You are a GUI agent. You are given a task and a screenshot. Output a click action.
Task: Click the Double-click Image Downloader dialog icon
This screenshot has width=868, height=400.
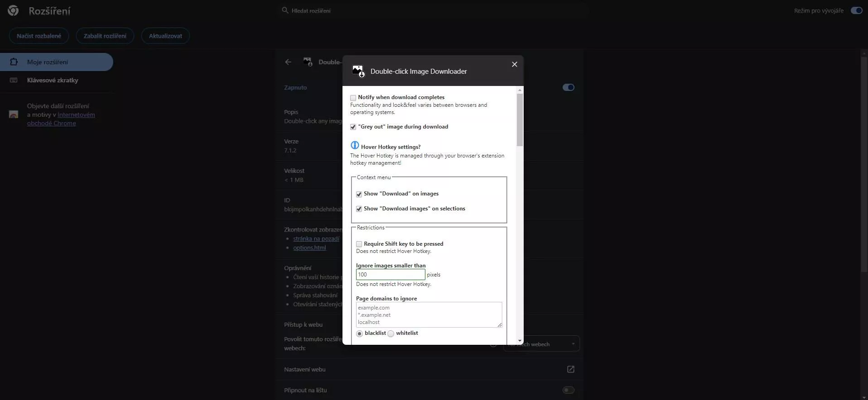click(358, 71)
